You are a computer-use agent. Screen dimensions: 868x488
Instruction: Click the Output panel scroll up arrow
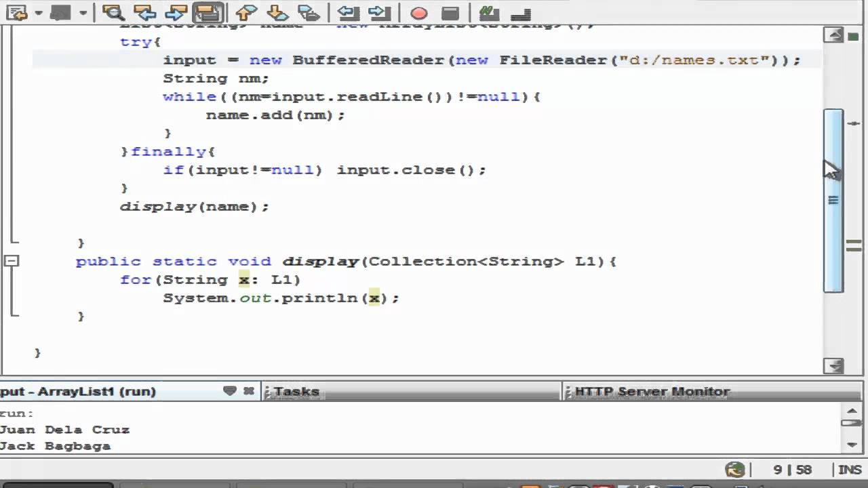(x=852, y=410)
